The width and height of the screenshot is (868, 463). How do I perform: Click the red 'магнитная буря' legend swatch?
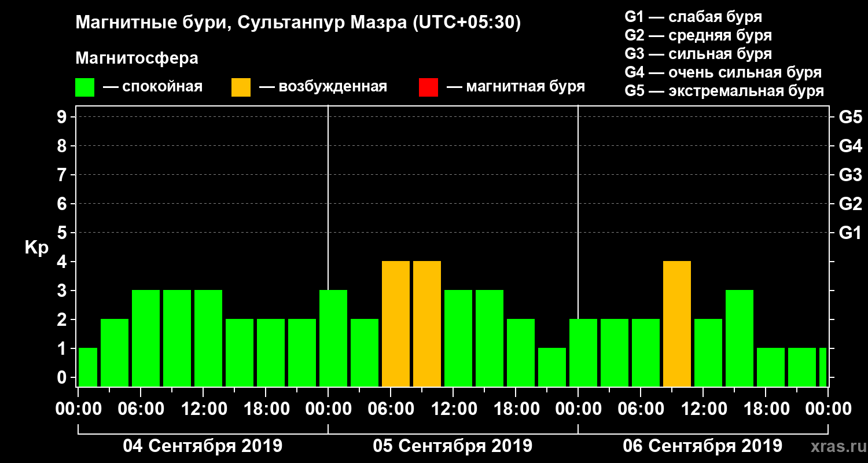click(x=428, y=87)
